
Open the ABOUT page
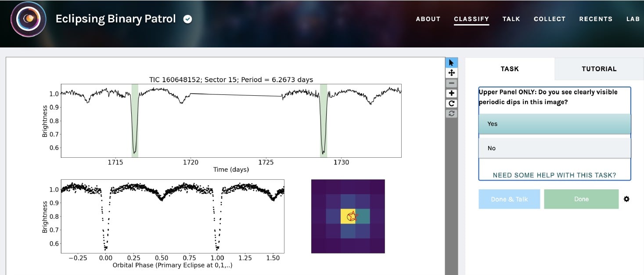coord(428,19)
